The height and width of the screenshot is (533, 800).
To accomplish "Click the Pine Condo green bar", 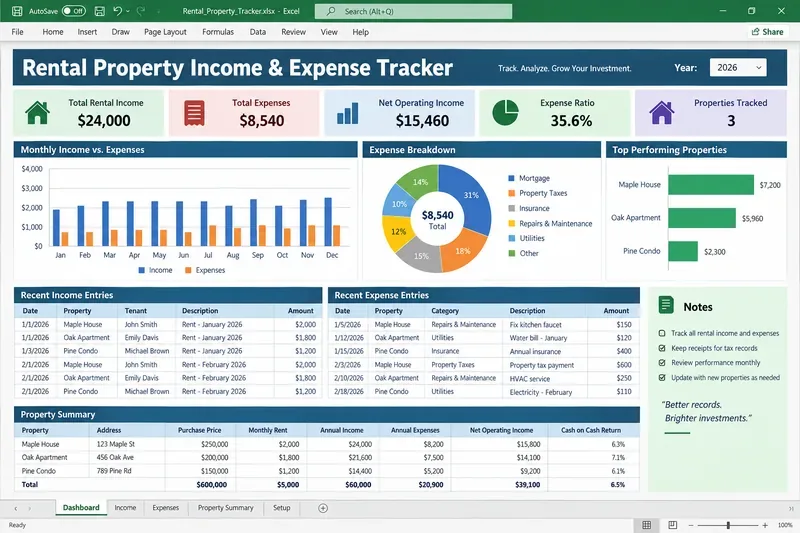I will pos(683,251).
